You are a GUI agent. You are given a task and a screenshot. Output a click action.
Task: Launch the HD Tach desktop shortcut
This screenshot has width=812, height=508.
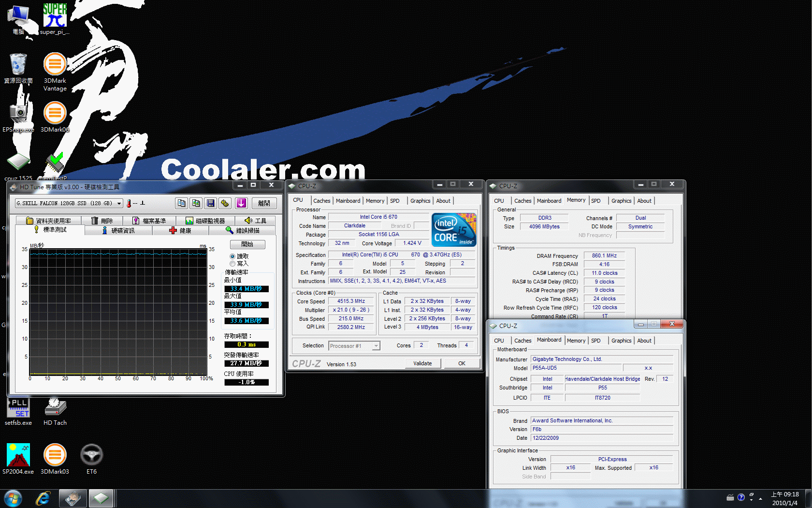click(x=55, y=412)
